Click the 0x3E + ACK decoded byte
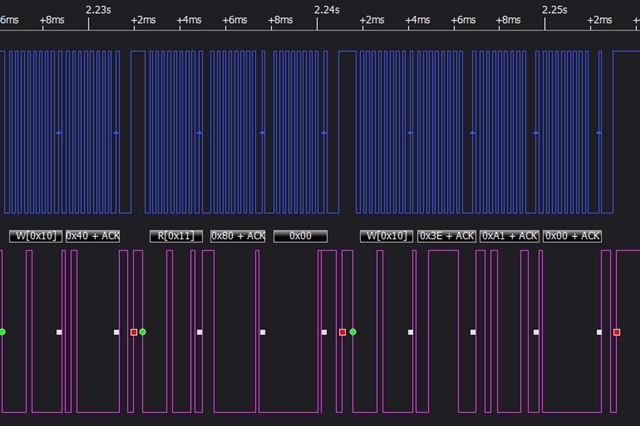The height and width of the screenshot is (426, 640). [447, 236]
